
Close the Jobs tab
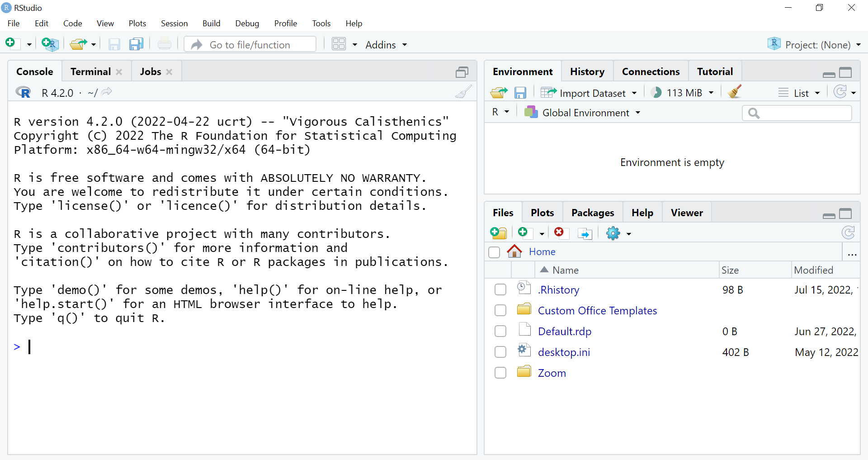click(169, 72)
